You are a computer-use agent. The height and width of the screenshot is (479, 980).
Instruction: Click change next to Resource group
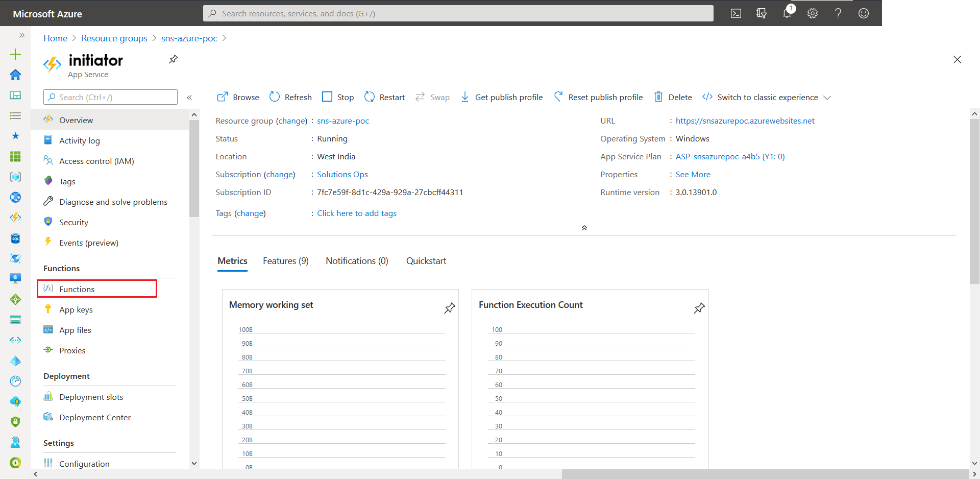292,121
